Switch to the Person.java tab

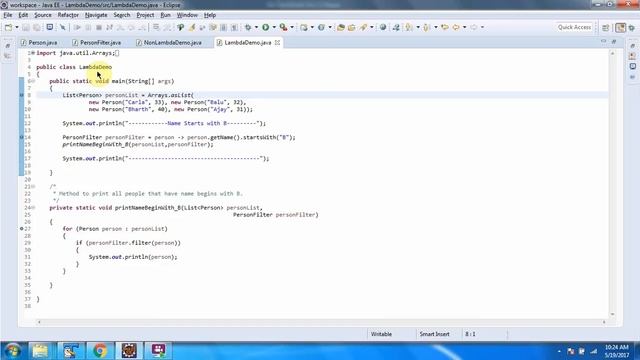(39, 42)
